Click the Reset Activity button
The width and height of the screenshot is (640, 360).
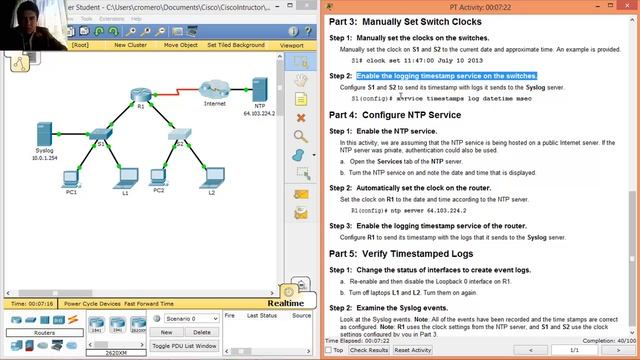point(413,350)
